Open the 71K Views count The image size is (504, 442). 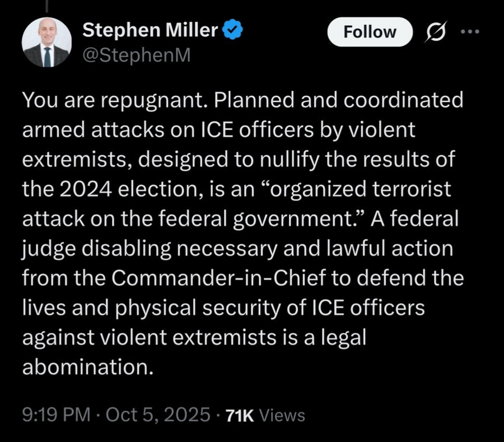point(264,415)
